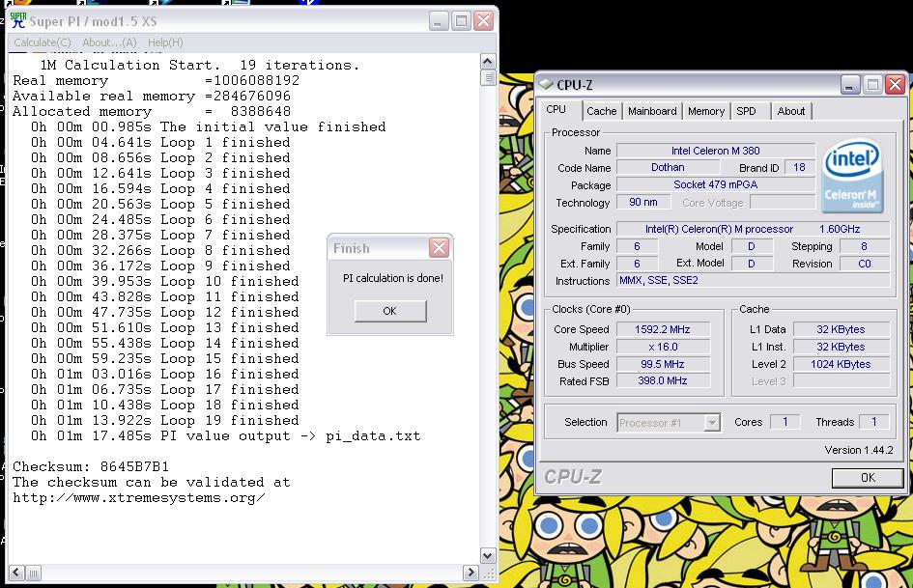The image size is (913, 588).
Task: Switch to the About tab in CPU-Z
Action: pos(790,111)
